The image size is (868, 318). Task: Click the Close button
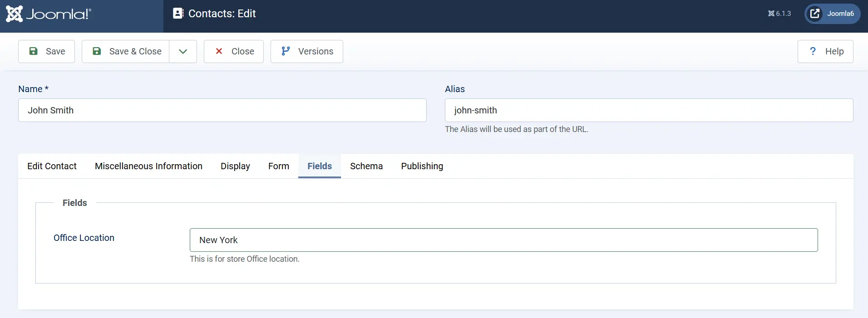tap(234, 51)
